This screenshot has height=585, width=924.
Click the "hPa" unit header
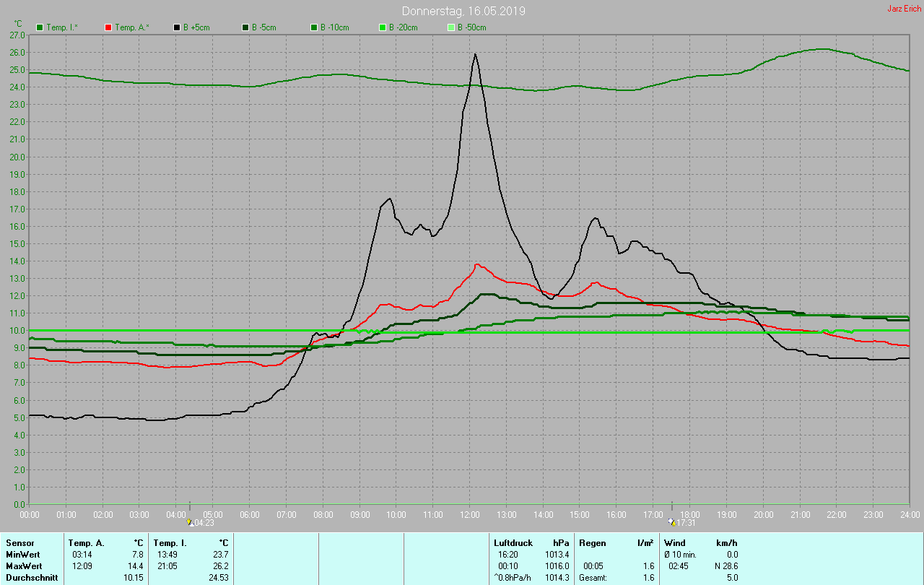(561, 543)
